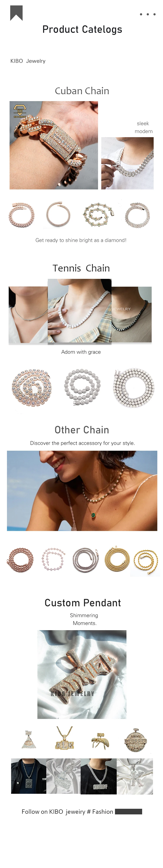Select the clover link chain product icon

tap(99, 215)
